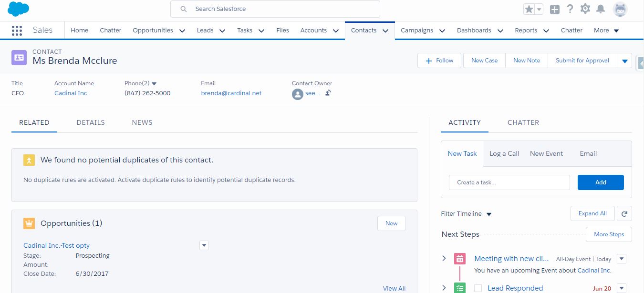This screenshot has height=293, width=644.
Task: Select the New Event tab
Action: coord(546,153)
